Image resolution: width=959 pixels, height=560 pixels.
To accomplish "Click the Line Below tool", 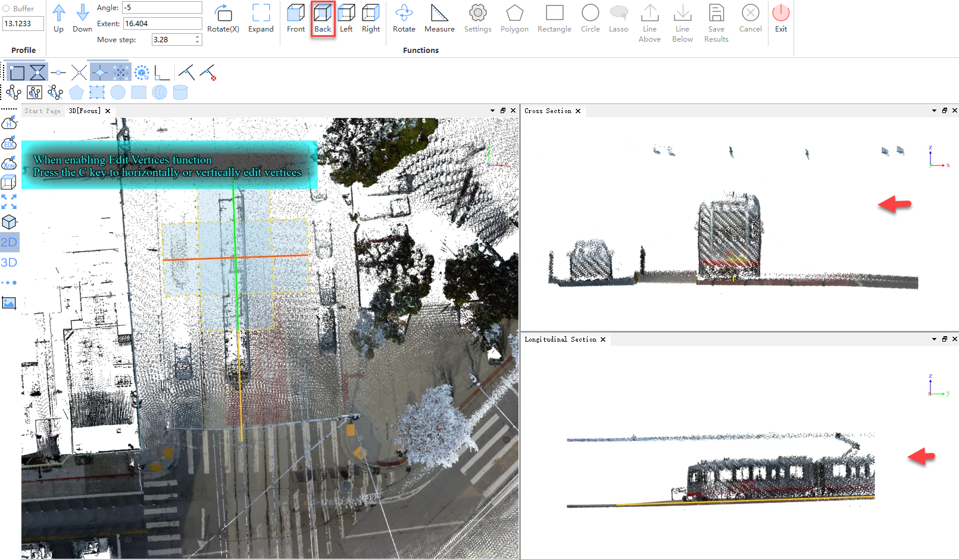I will click(x=682, y=23).
